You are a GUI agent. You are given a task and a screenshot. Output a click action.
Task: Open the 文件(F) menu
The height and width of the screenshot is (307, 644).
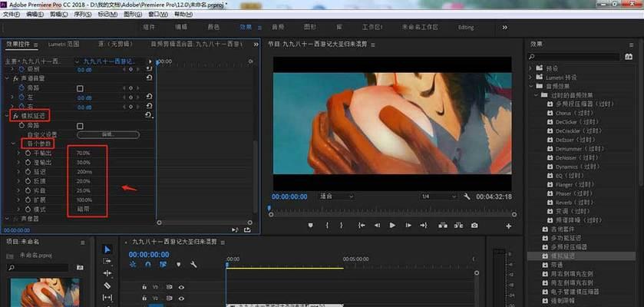tap(11, 15)
